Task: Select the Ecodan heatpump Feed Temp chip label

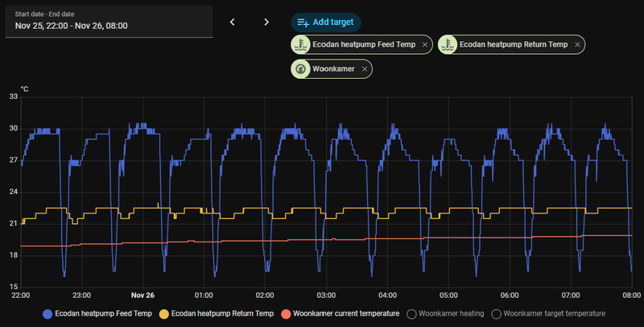Action: 364,44
